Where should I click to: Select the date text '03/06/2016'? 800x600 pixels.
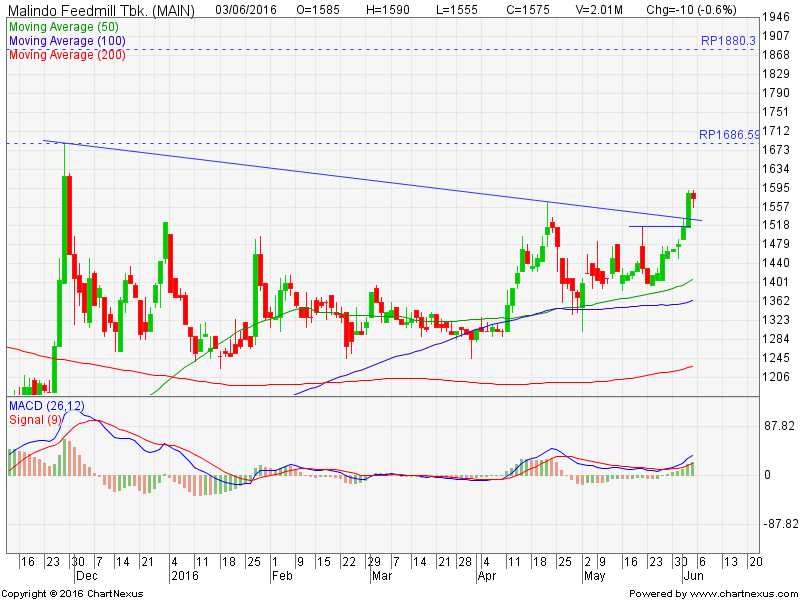[246, 9]
